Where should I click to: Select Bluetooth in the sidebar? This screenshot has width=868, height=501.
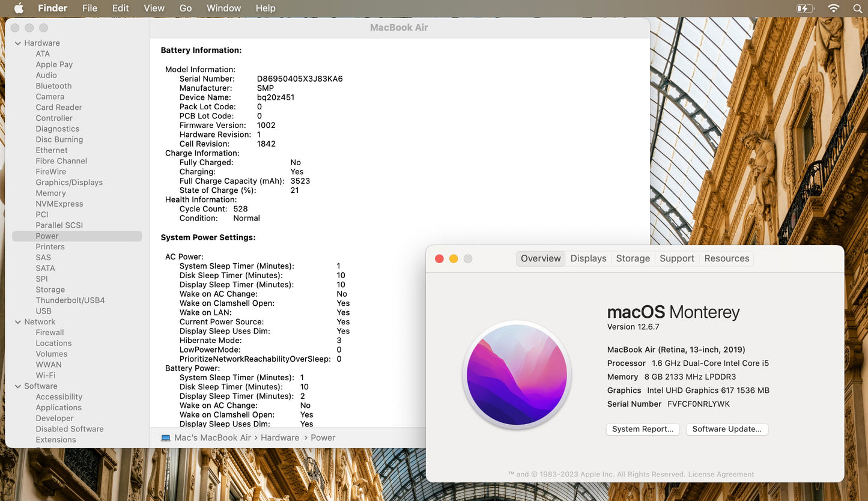[53, 86]
